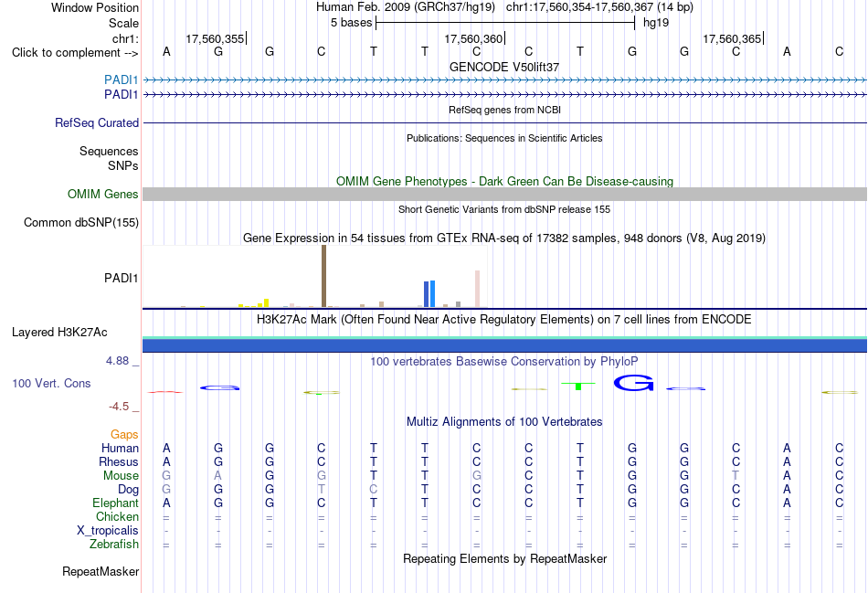868x593 pixels.
Task: Click the PADI1 GTEx expression label
Action: [121, 278]
